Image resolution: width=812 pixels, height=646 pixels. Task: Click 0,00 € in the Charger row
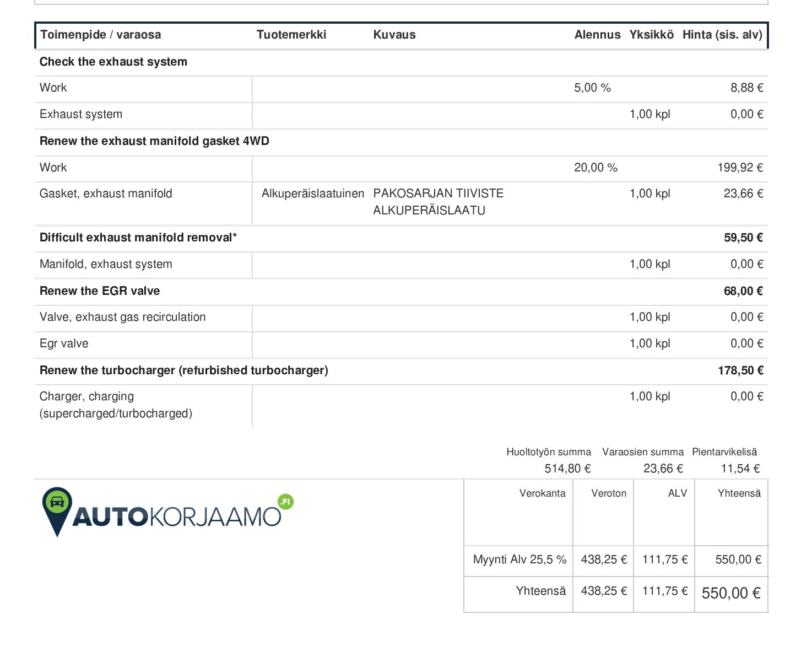tap(746, 396)
